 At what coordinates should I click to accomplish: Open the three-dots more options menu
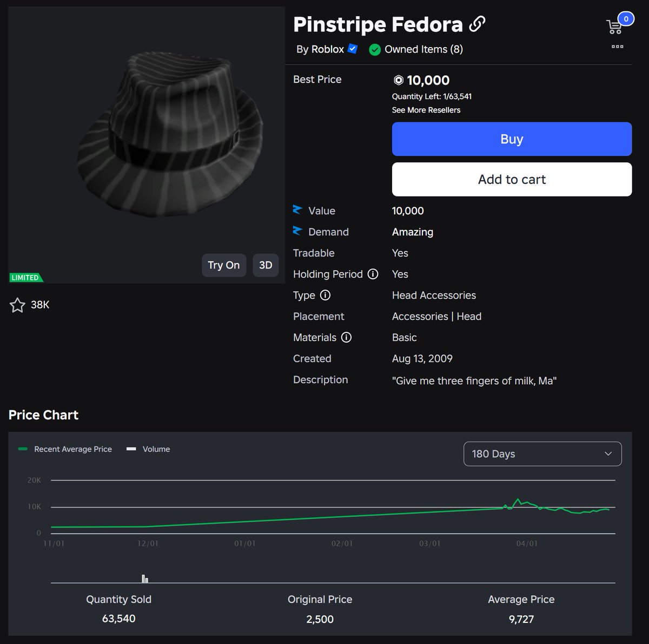[x=618, y=47]
